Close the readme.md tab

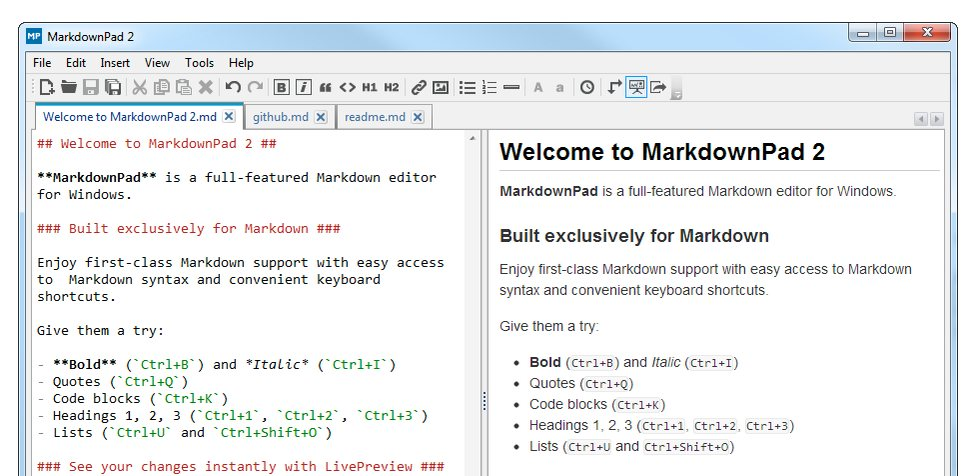[417, 117]
